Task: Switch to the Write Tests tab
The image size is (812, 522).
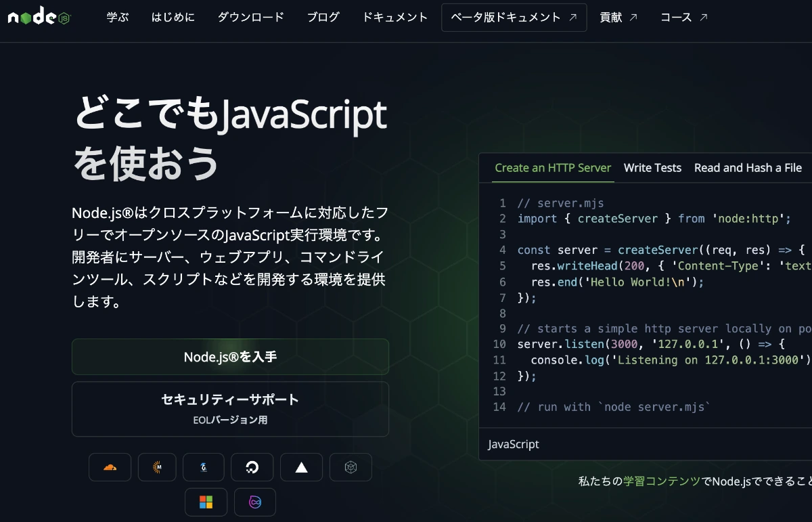Action: point(652,168)
